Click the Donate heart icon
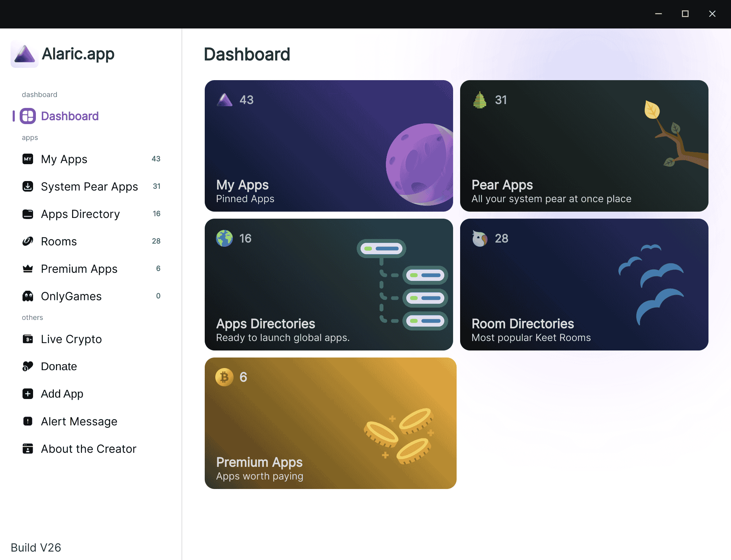The width and height of the screenshot is (731, 560). pos(28,366)
